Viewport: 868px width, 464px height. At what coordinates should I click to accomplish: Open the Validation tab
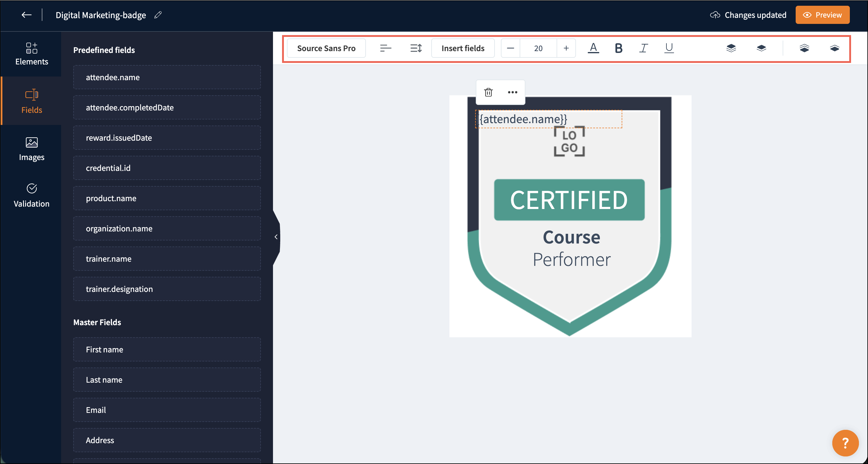31,195
